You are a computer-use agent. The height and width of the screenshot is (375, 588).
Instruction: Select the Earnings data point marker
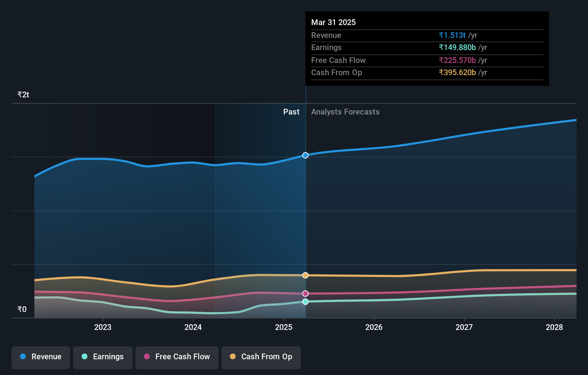[305, 302]
